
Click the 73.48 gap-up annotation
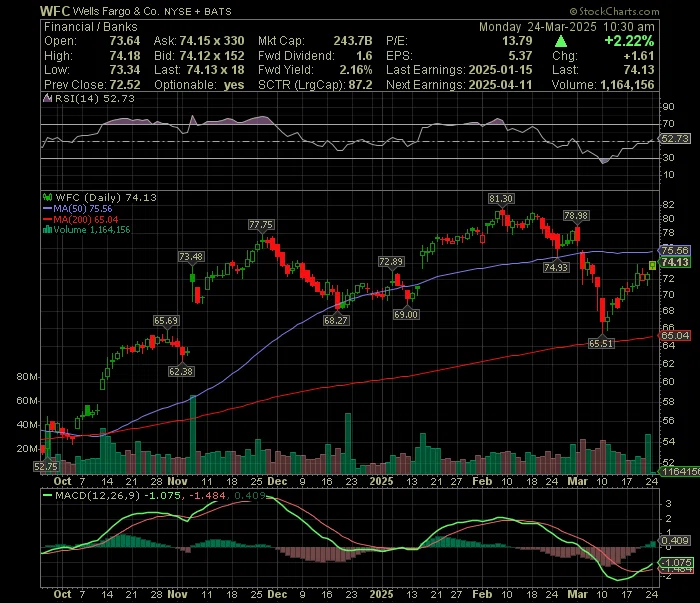click(x=191, y=257)
